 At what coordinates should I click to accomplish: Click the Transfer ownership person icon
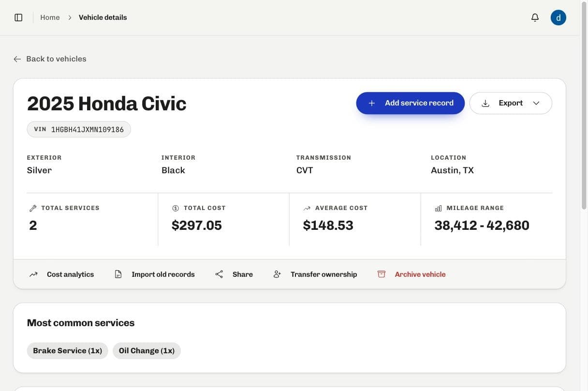(x=277, y=274)
